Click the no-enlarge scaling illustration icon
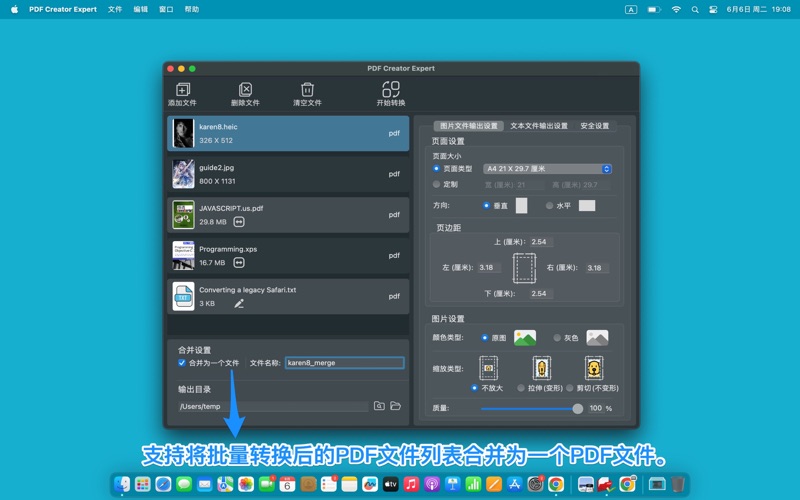This screenshot has width=800, height=500. [488, 368]
